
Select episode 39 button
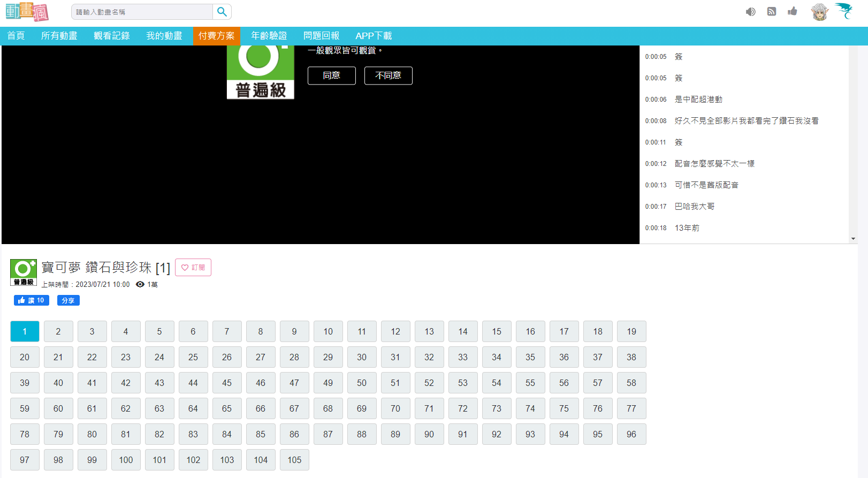click(x=25, y=383)
